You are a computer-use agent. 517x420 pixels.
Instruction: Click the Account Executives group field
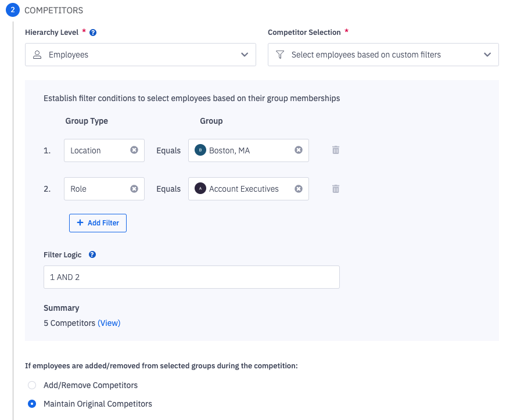click(244, 189)
